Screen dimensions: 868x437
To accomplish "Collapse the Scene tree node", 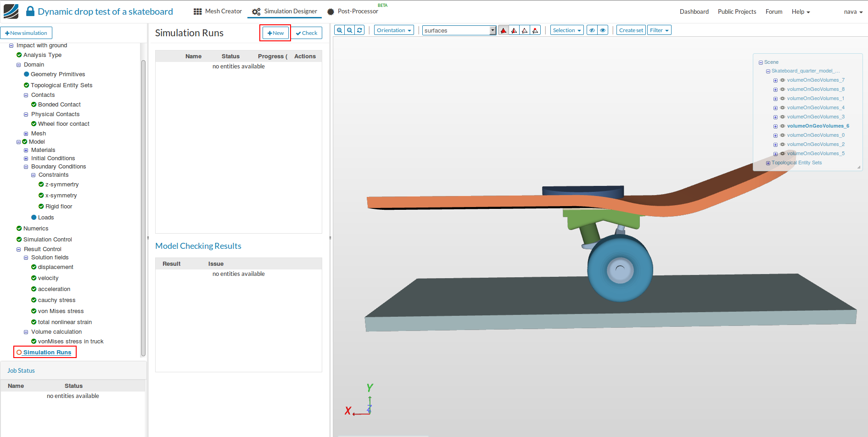I will click(761, 62).
